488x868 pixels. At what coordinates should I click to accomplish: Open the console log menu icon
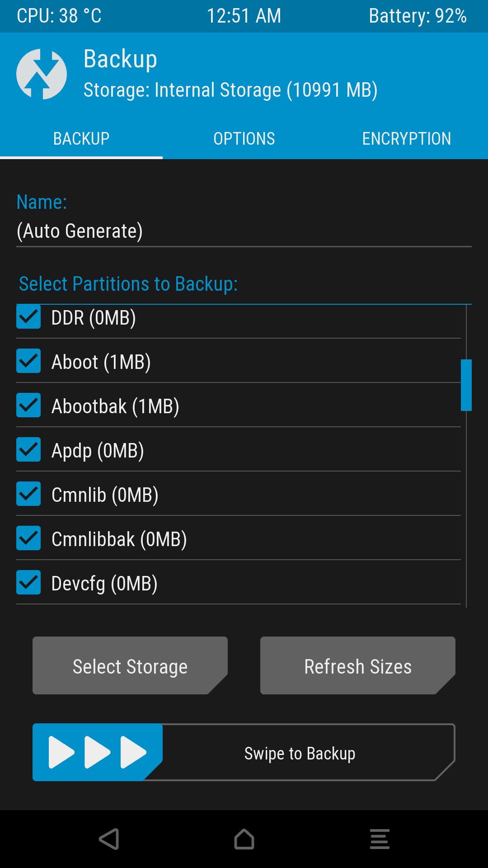(x=380, y=839)
